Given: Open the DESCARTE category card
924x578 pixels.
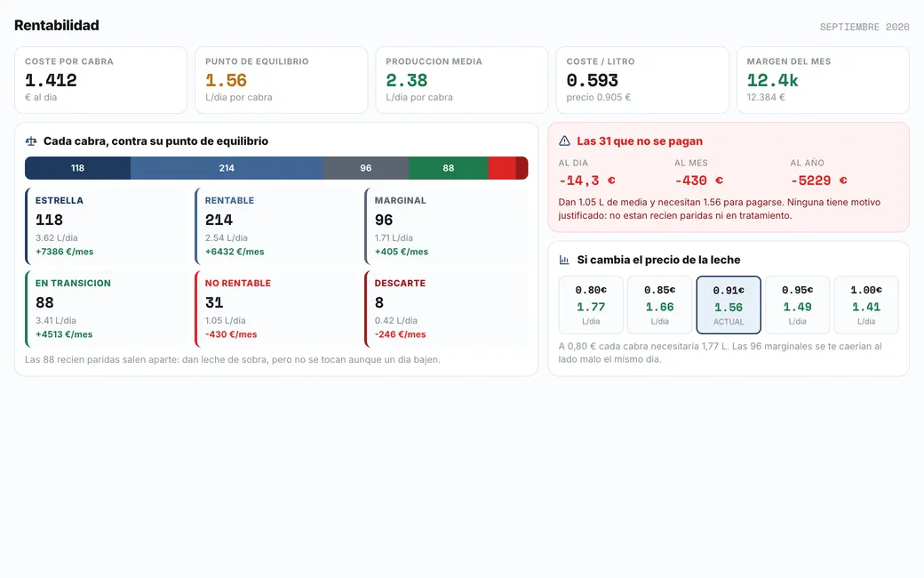Looking at the screenshot, I should [x=446, y=309].
